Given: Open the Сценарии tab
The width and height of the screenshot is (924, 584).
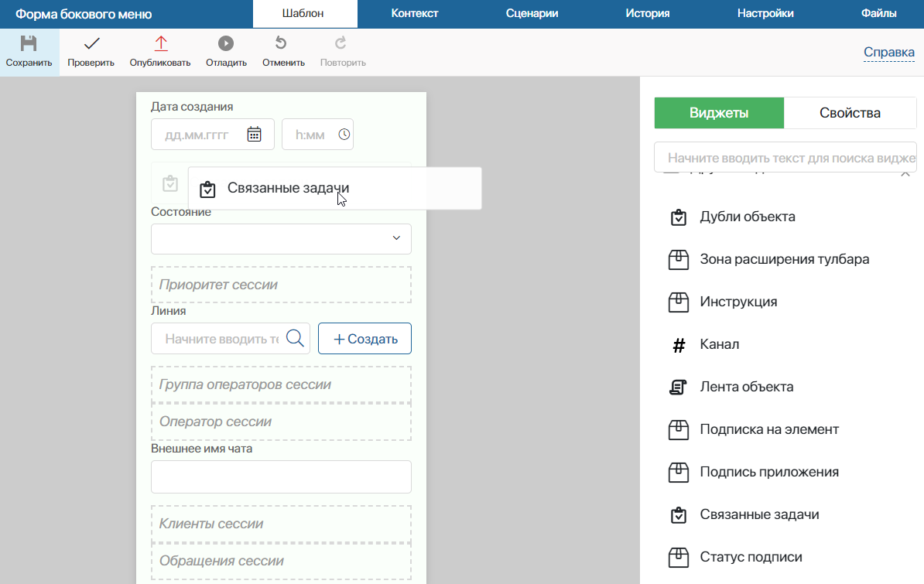Looking at the screenshot, I should [x=532, y=13].
